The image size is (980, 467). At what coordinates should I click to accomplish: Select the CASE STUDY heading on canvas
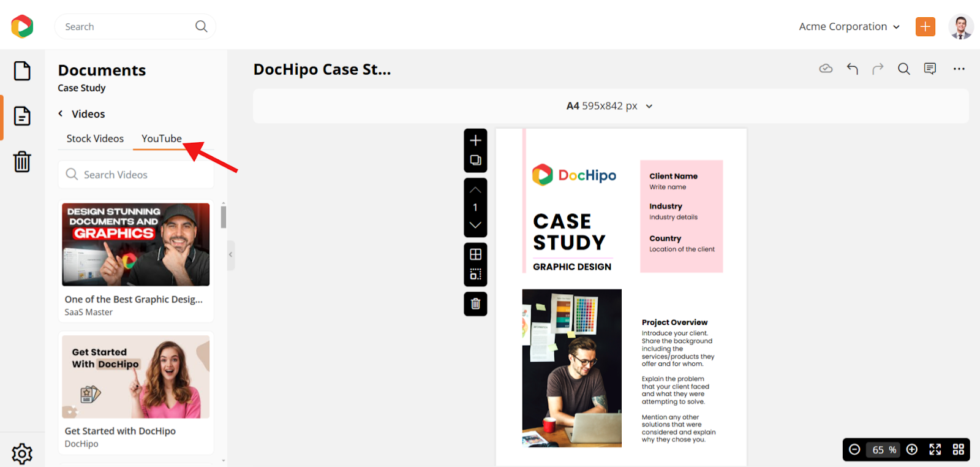(x=570, y=232)
